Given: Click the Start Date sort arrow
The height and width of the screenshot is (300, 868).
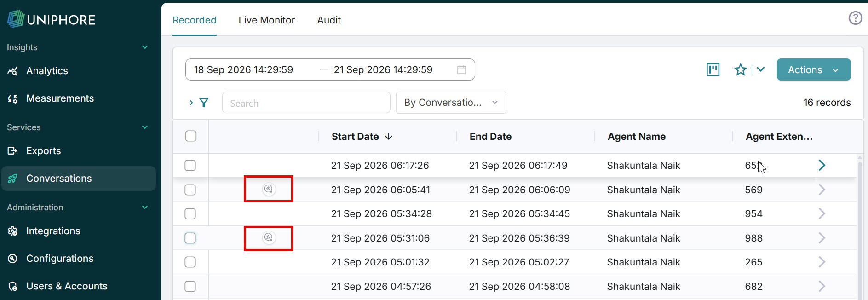Looking at the screenshot, I should 389,136.
